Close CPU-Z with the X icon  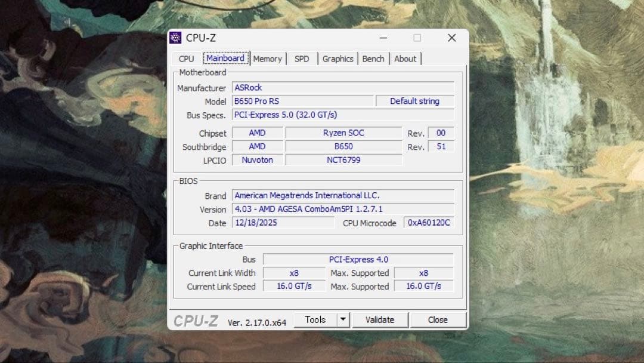pos(452,38)
